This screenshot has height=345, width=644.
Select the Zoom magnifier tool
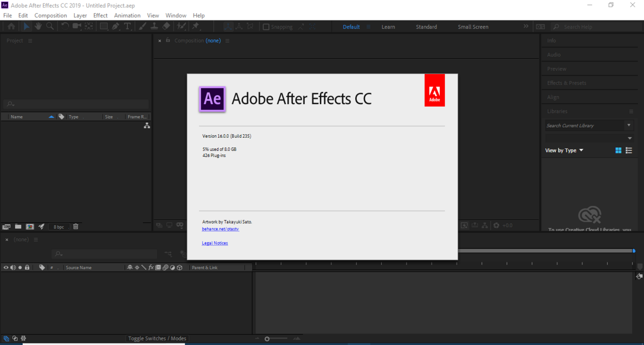pyautogui.click(x=50, y=27)
